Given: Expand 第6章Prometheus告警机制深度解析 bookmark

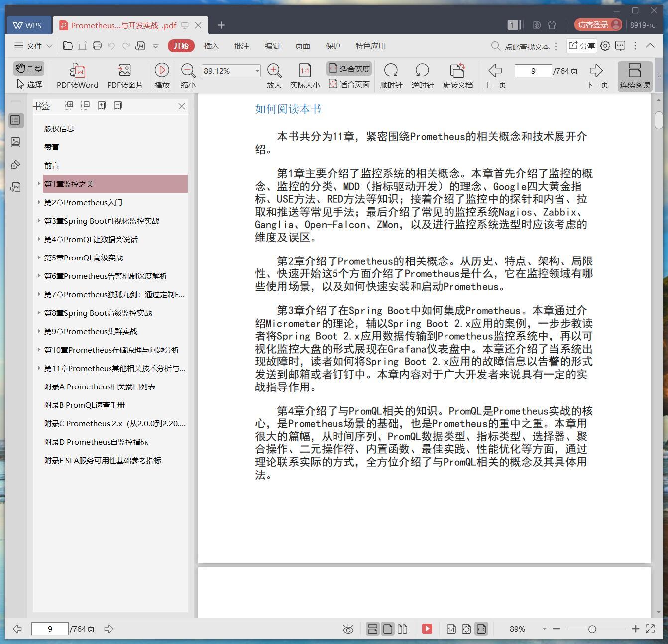Looking at the screenshot, I should click(39, 276).
